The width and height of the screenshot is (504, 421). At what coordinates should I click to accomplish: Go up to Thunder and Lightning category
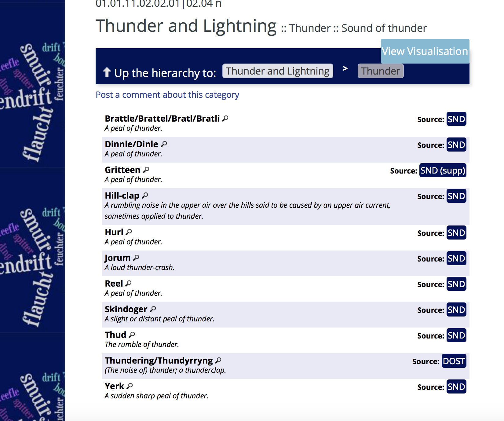[277, 71]
